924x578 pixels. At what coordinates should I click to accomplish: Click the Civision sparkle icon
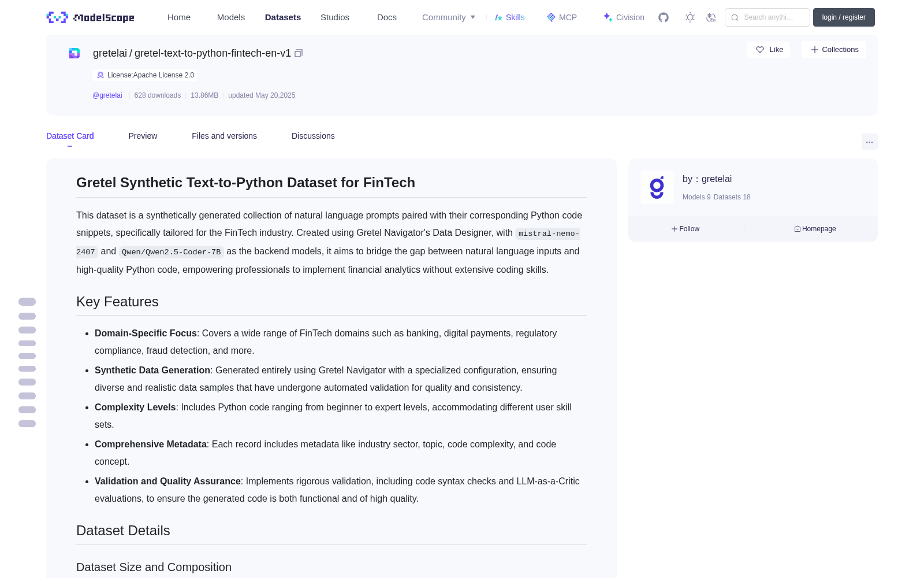point(608,17)
